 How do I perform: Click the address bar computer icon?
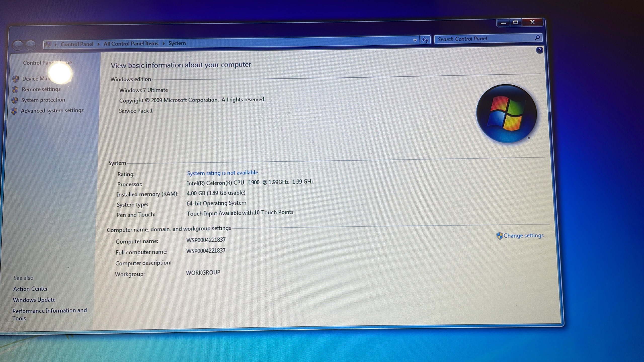pyautogui.click(x=47, y=45)
